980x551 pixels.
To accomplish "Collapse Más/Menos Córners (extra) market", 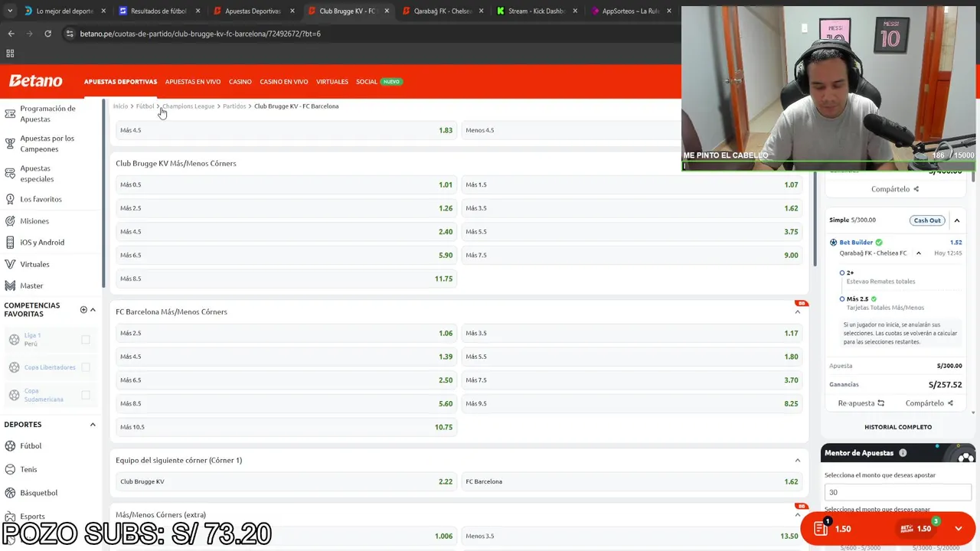I will coord(797,514).
